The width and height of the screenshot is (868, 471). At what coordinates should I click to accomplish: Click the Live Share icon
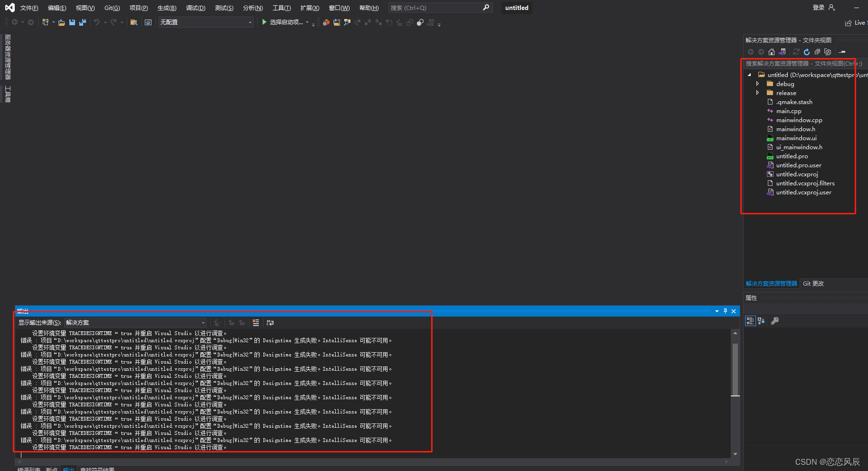coord(849,23)
